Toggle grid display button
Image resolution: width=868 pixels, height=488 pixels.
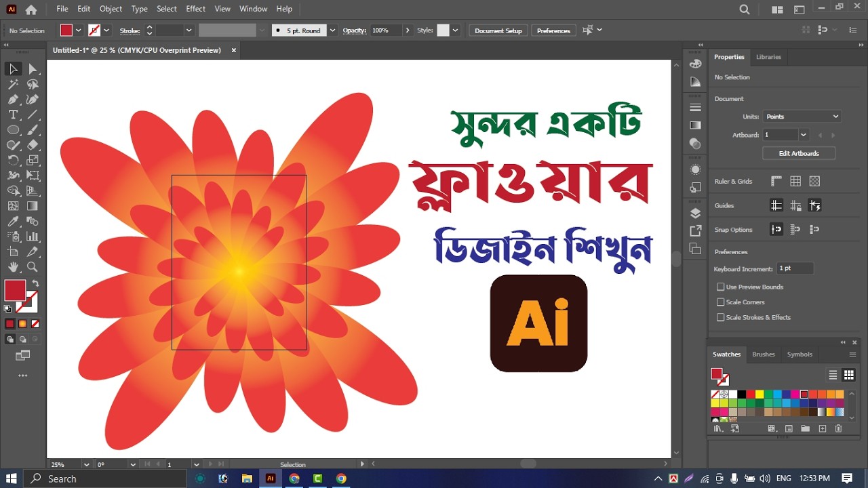(x=795, y=181)
